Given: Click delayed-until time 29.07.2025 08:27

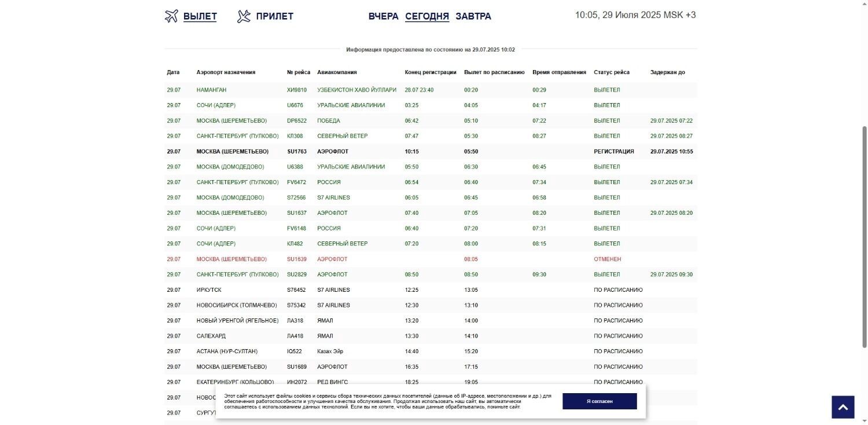Looking at the screenshot, I should 672,136.
